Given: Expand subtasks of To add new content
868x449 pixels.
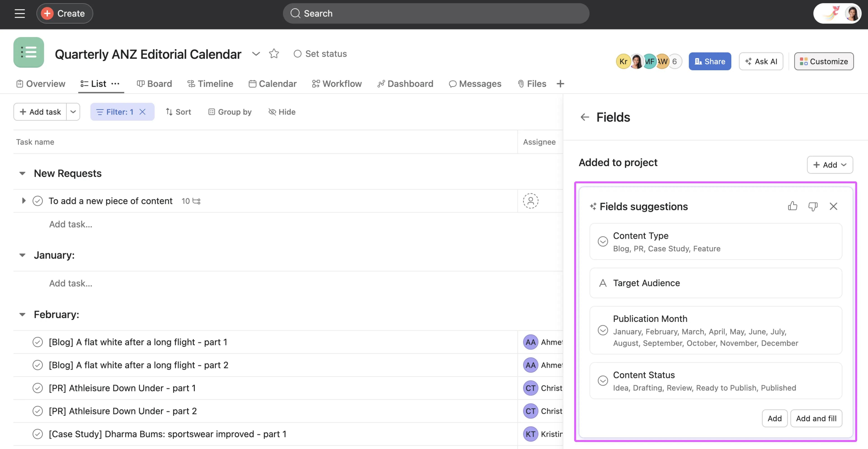Looking at the screenshot, I should tap(24, 201).
